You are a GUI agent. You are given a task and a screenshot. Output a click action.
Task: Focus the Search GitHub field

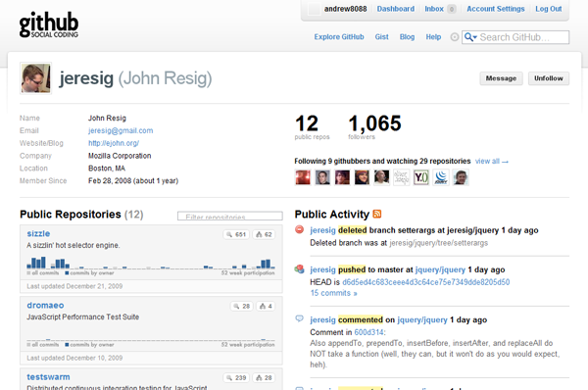[515, 37]
